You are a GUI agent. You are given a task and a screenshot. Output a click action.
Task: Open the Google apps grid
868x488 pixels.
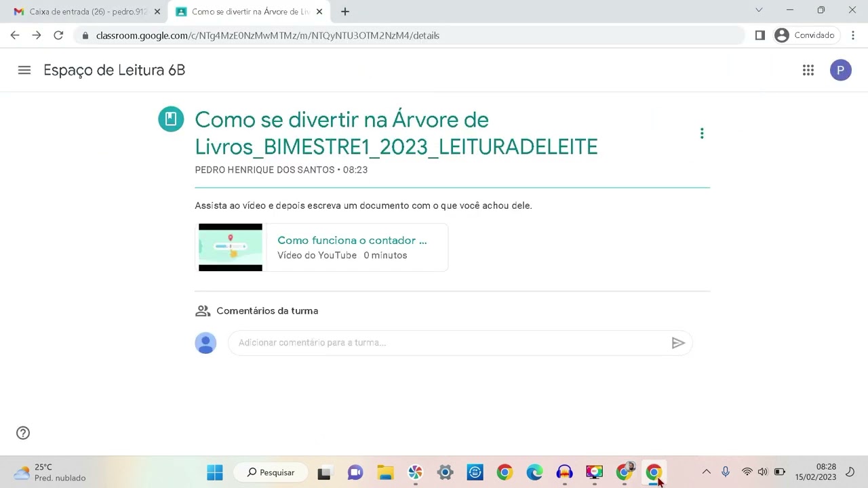click(x=808, y=70)
